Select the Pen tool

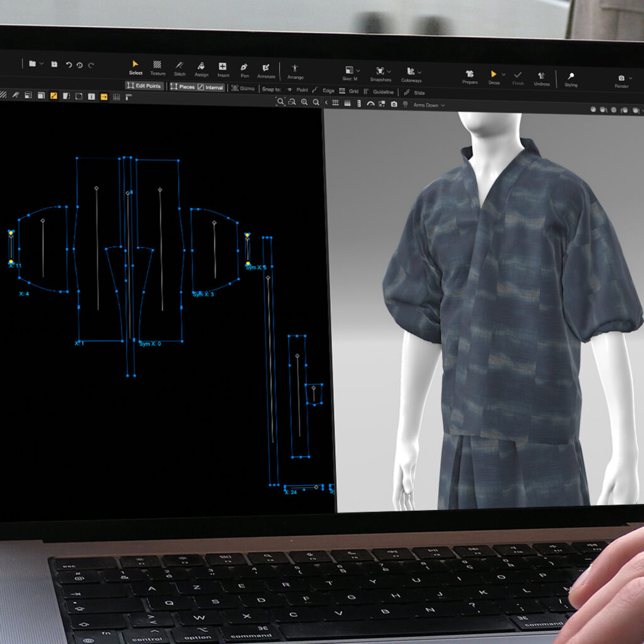tap(245, 70)
